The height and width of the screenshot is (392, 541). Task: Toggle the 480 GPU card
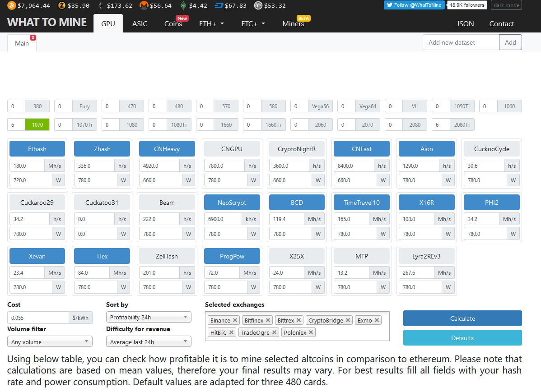pos(179,106)
